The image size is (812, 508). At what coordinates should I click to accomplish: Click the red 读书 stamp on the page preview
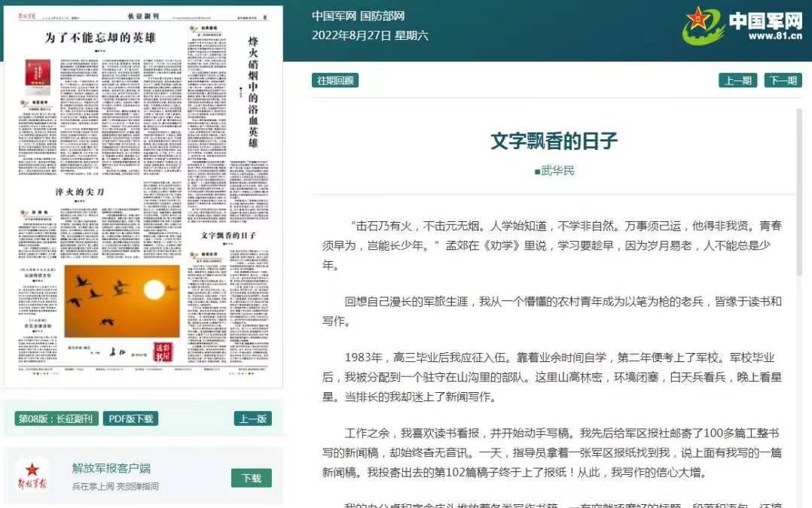(x=163, y=352)
